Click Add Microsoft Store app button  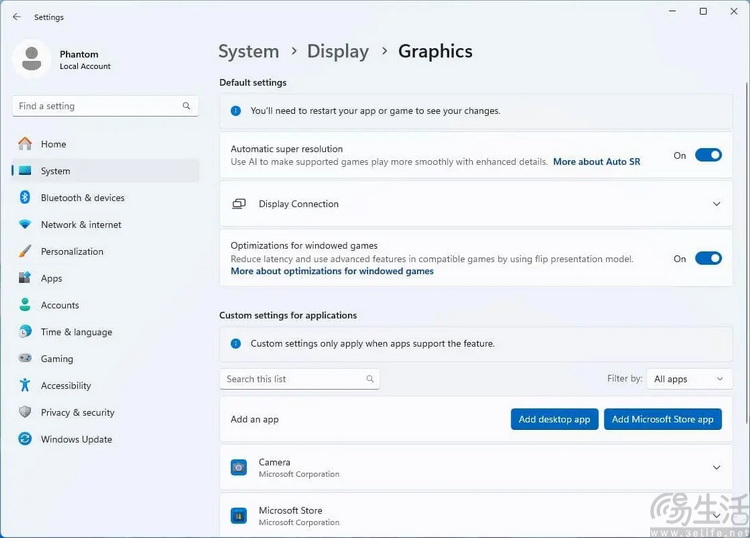[662, 419]
